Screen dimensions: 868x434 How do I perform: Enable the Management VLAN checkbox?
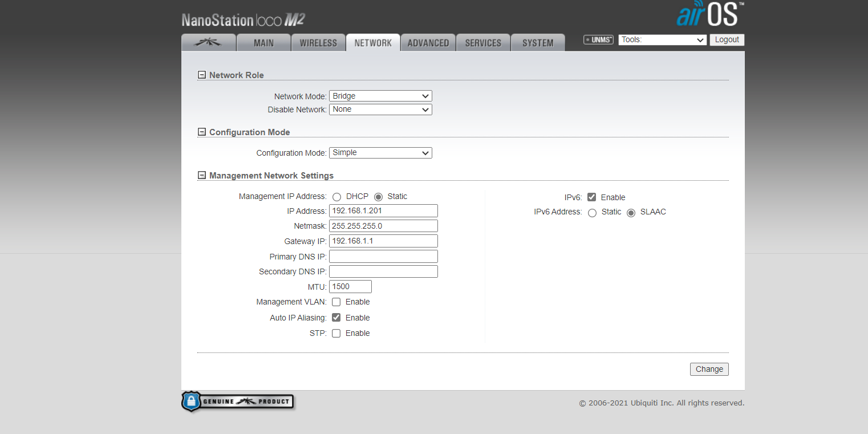pyautogui.click(x=336, y=302)
